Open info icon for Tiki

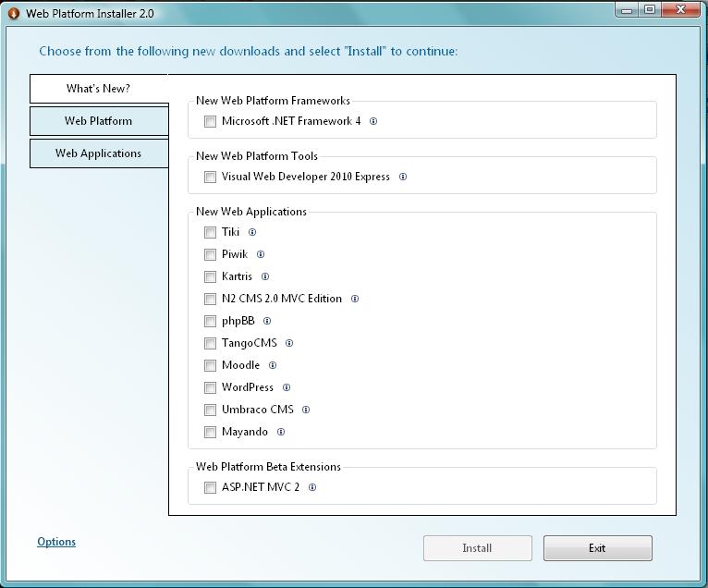coord(252,232)
